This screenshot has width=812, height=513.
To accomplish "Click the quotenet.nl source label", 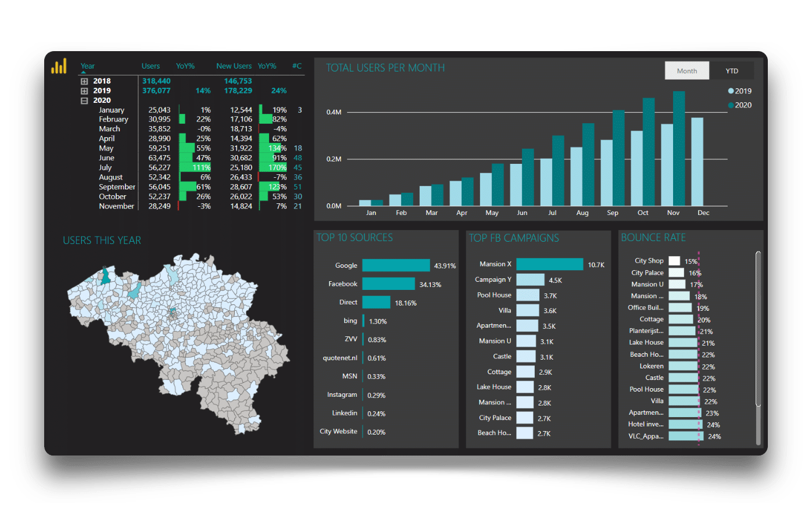I will (340, 358).
